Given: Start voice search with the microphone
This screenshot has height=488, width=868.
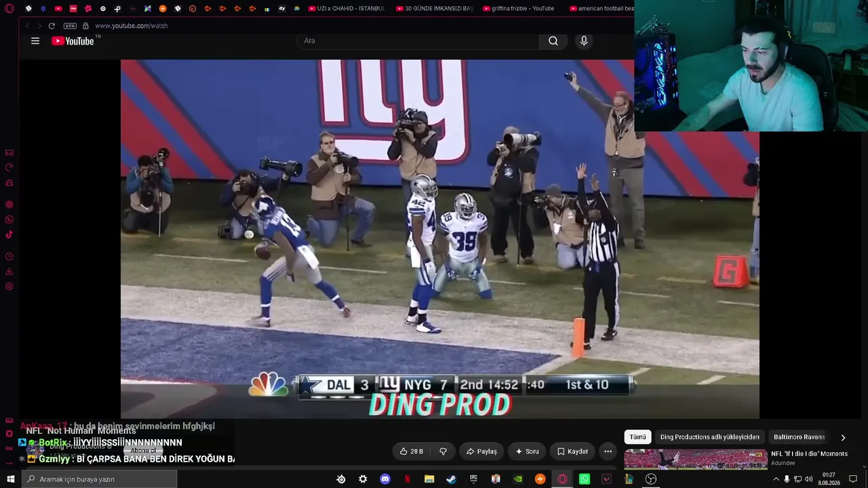Looking at the screenshot, I should (584, 41).
